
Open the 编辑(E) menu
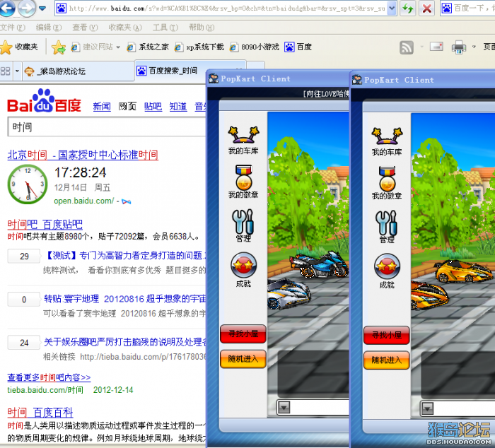(x=49, y=28)
